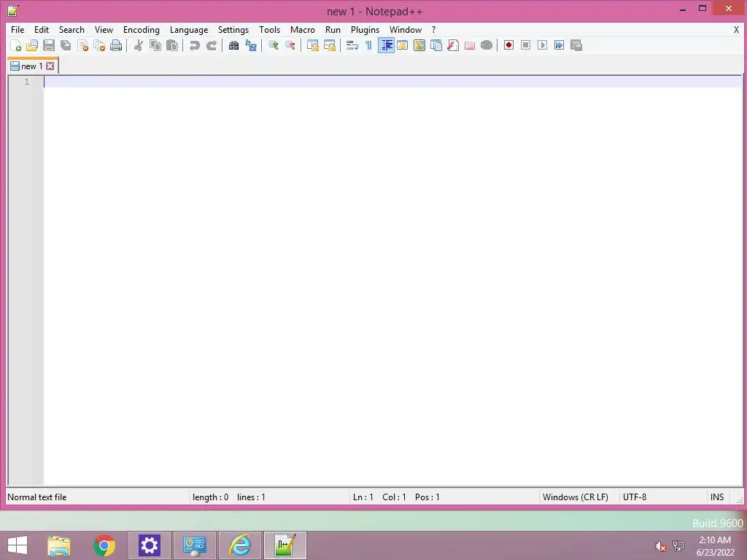Screen dimensions: 747x560
Task: Launch Google Chrome from the taskbar
Action: tap(104, 545)
